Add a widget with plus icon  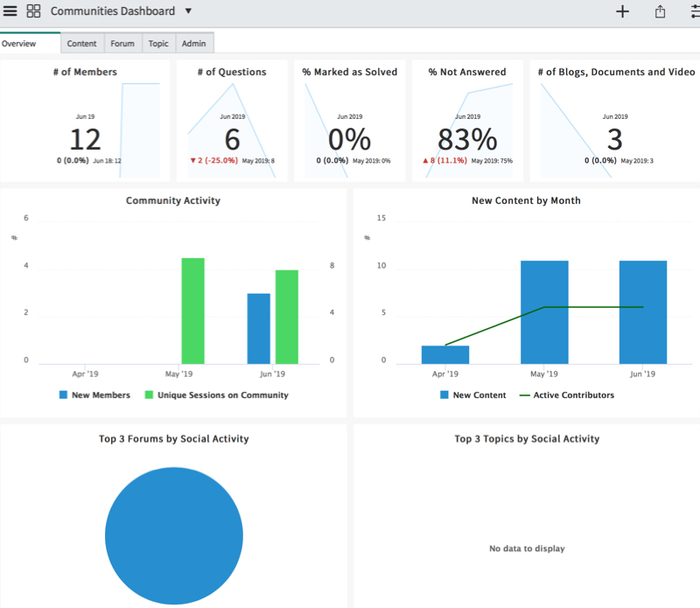[x=622, y=11]
